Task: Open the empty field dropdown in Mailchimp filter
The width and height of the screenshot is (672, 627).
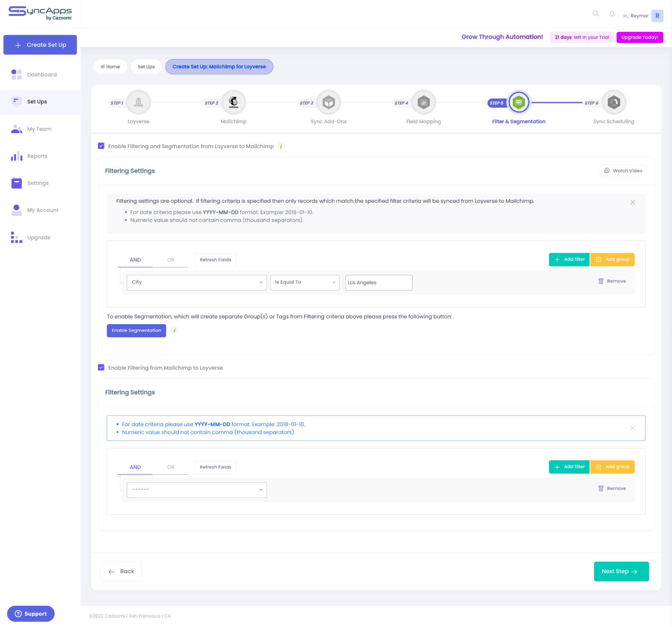Action: pos(197,490)
